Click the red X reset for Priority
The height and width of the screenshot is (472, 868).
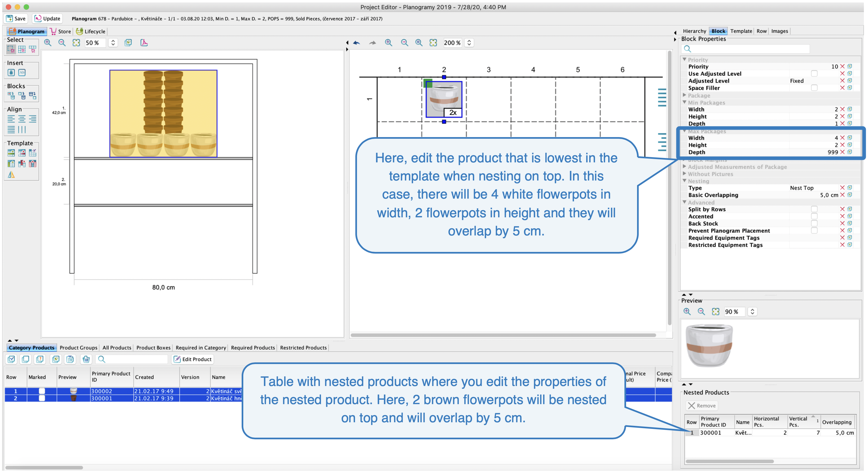(x=842, y=66)
